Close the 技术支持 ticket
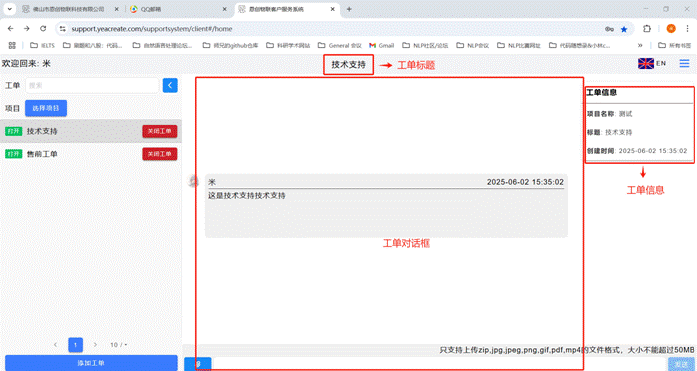Viewport: 697px width, 371px height. [160, 131]
